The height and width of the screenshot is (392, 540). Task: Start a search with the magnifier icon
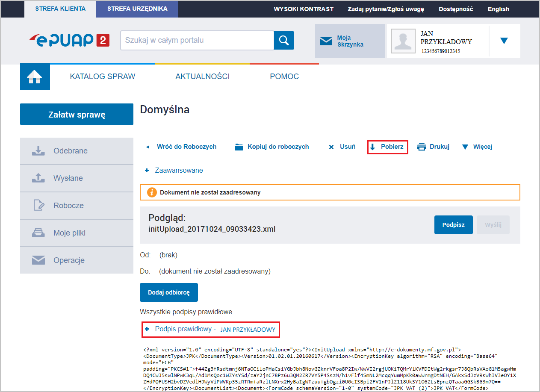pyautogui.click(x=284, y=41)
